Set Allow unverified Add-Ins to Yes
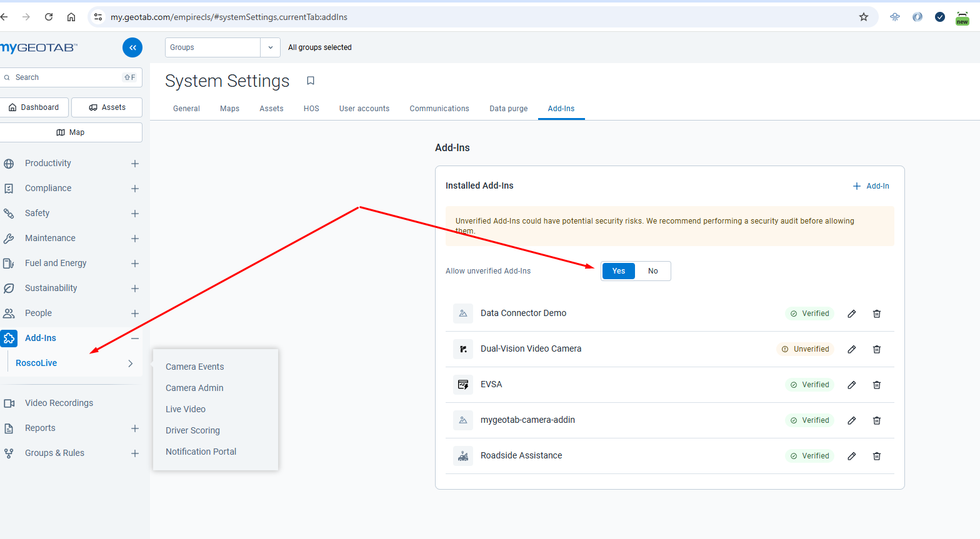Screen dimensions: 980x539 tap(618, 271)
